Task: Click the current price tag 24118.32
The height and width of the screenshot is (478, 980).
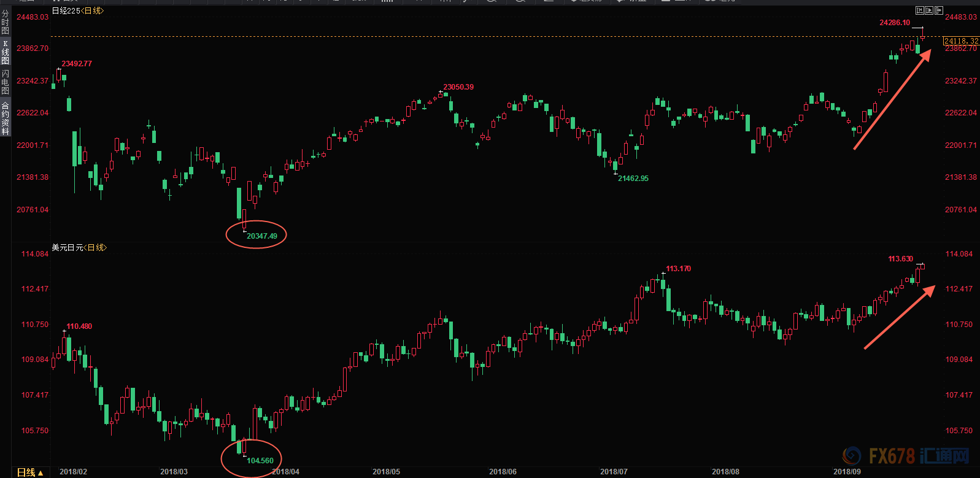Action: (x=961, y=41)
